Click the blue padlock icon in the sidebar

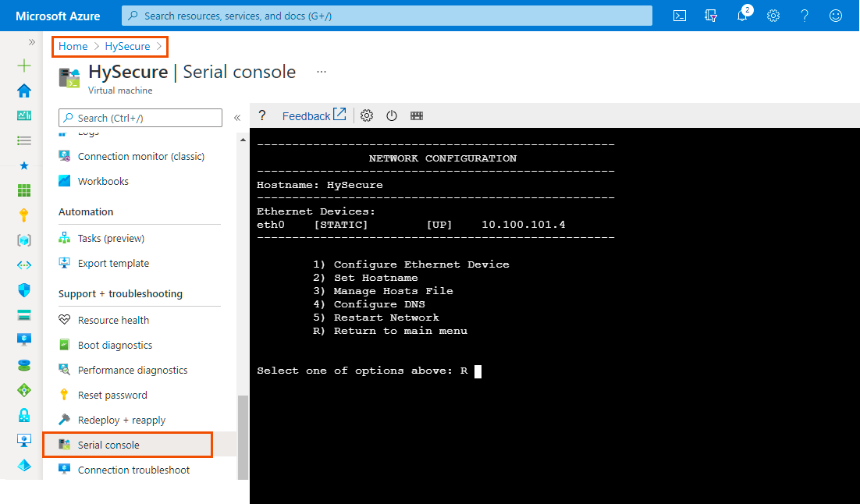pos(24,415)
